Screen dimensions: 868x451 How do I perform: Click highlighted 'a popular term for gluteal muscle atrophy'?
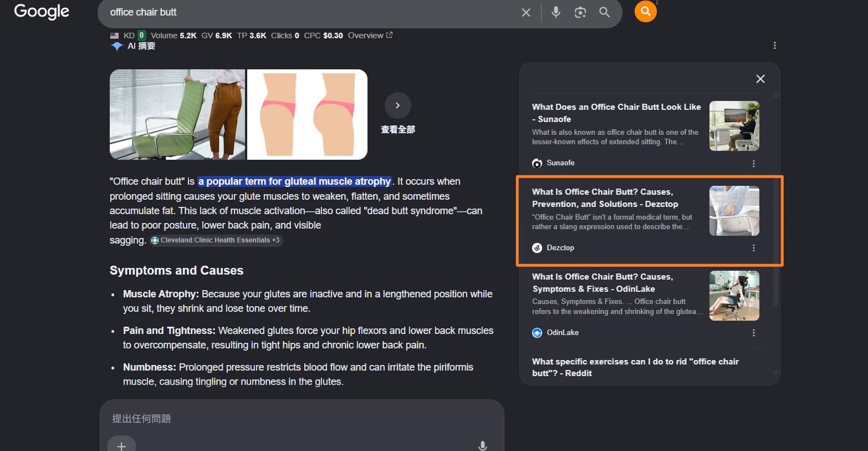click(295, 181)
